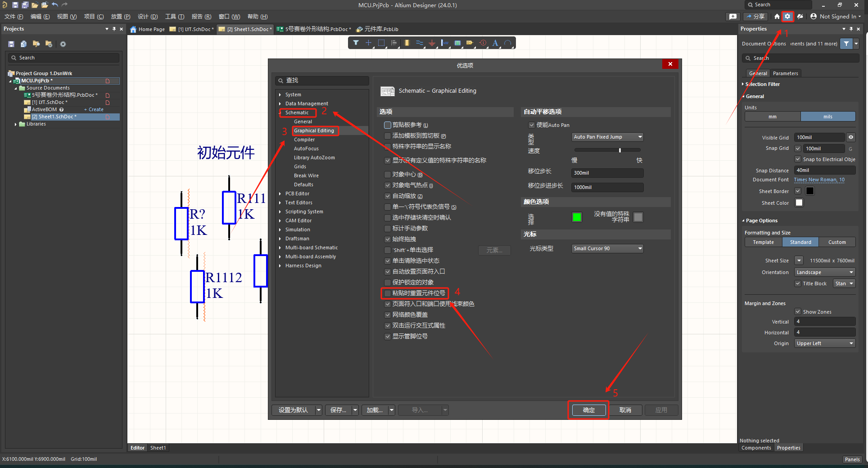Click Save icon in Projects panel toolbar
Screen dimensions: 868x468
coord(11,44)
